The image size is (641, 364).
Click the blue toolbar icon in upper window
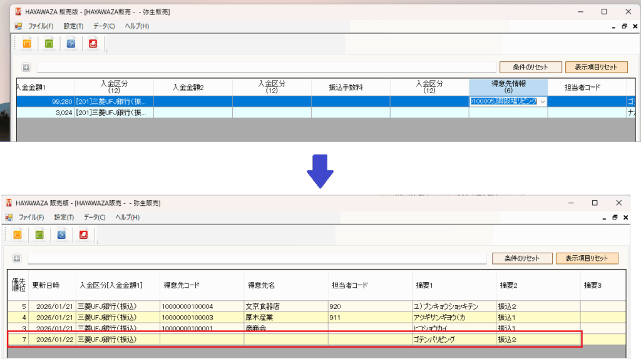(x=71, y=44)
